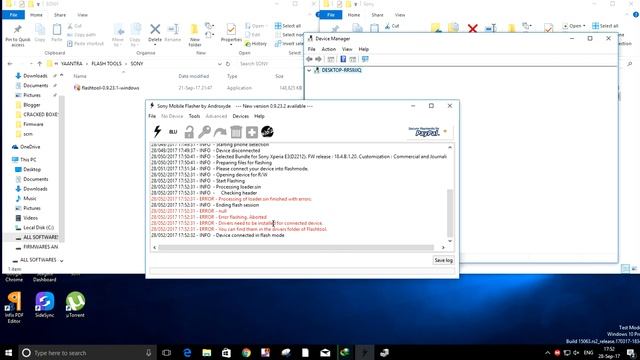Screen dimensions: 640x360
Task: Click the trash can icon in Flashtool toolbar
Action: point(236,132)
